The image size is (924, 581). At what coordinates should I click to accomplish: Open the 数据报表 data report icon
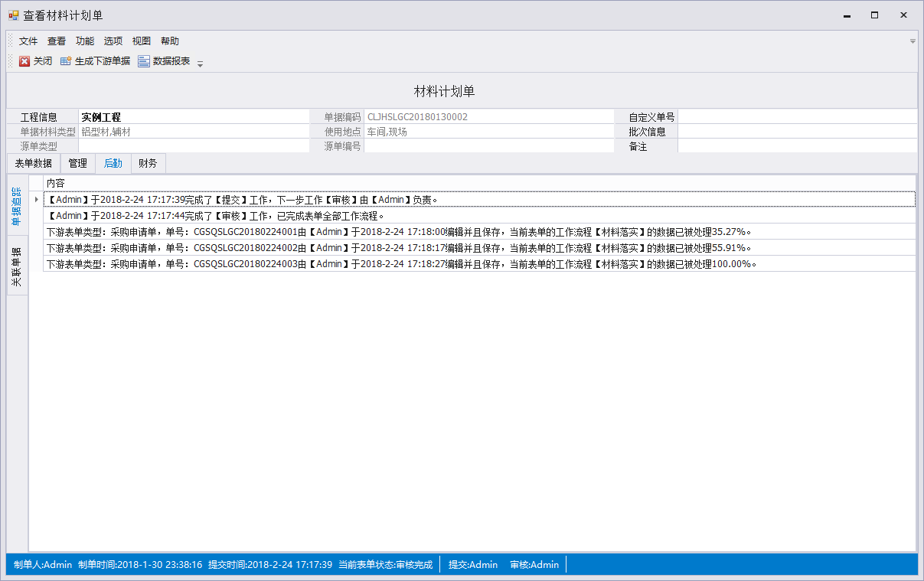(144, 61)
